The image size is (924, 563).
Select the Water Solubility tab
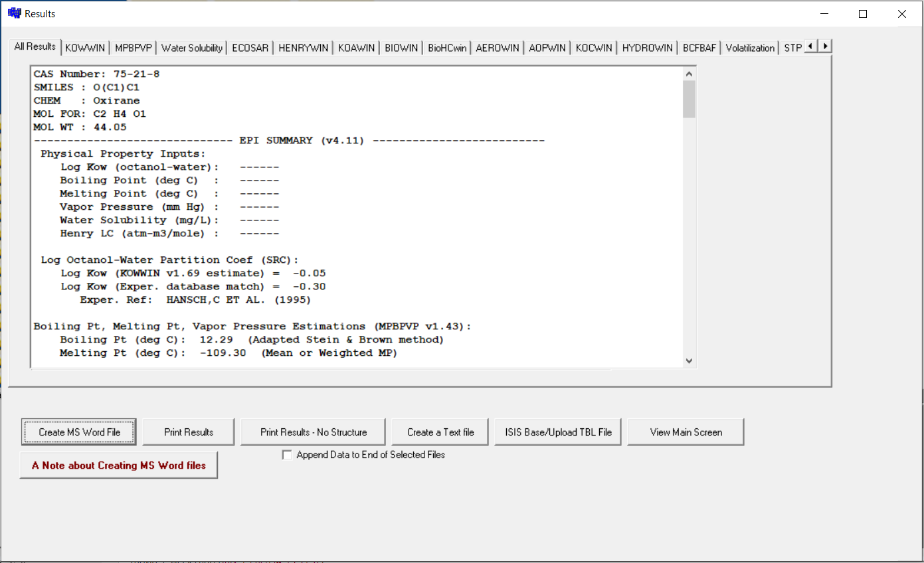coord(191,48)
